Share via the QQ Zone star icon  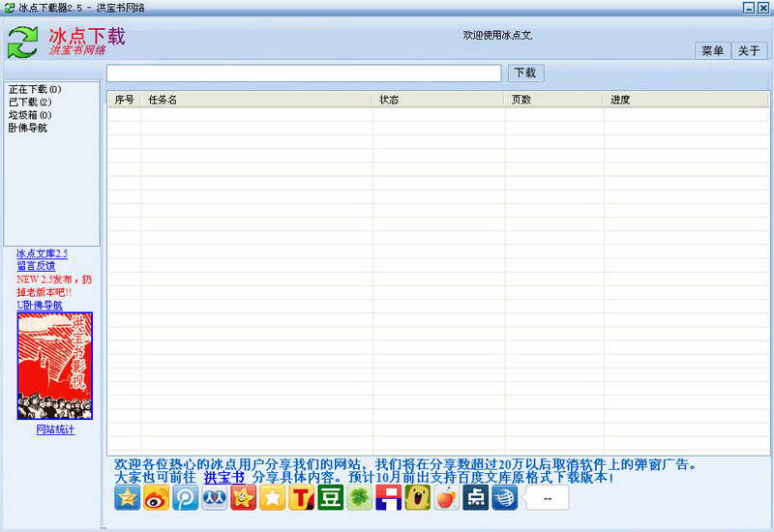pyautogui.click(x=128, y=497)
